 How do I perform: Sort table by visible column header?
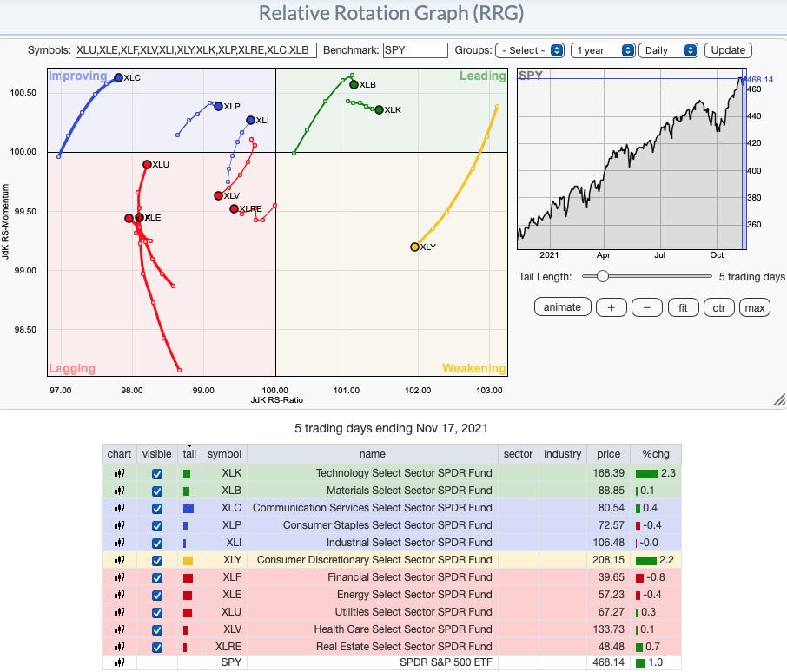156,454
